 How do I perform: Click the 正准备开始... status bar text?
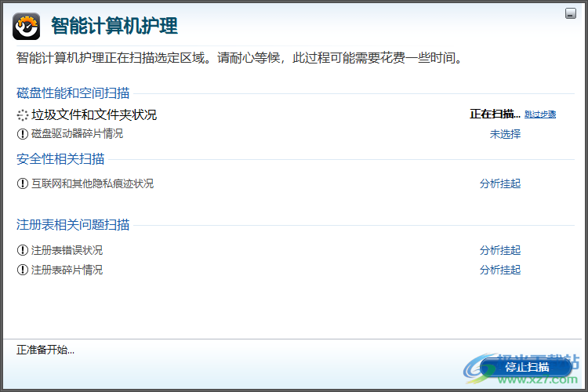pyautogui.click(x=45, y=350)
